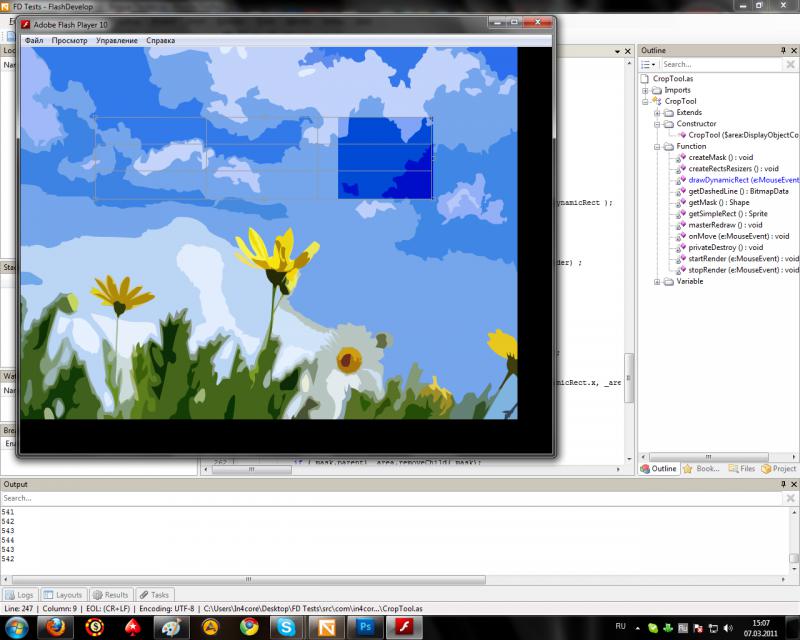Open the Справка menu in Flash Player

click(x=161, y=40)
